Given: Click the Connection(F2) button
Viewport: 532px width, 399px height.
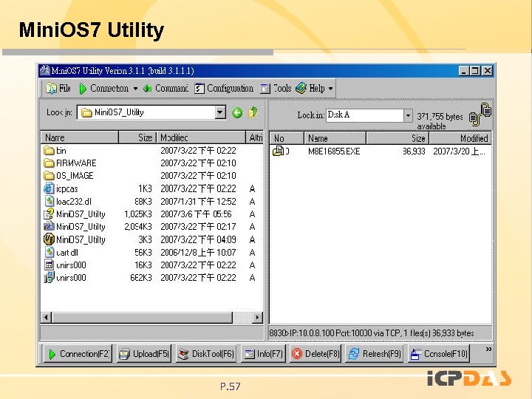Looking at the screenshot, I should (78, 354).
